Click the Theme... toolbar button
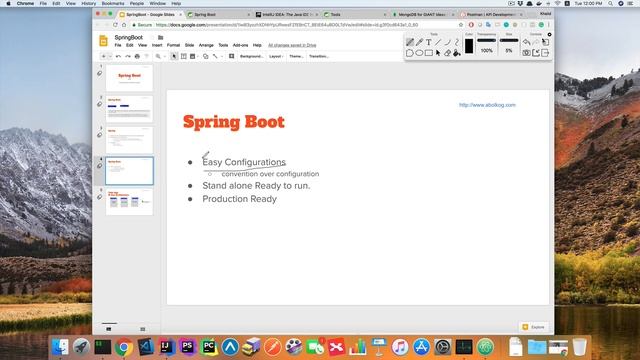Viewport: 640px width, 360px height. [296, 56]
